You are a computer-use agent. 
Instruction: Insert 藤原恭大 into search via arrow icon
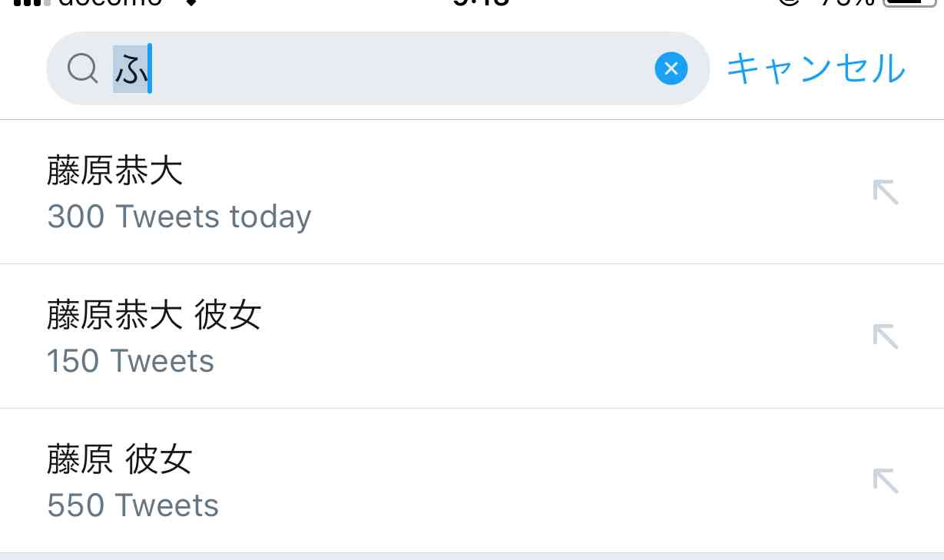tap(886, 192)
